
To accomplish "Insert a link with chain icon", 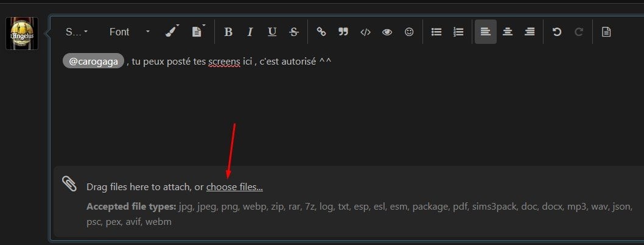I will click(321, 32).
